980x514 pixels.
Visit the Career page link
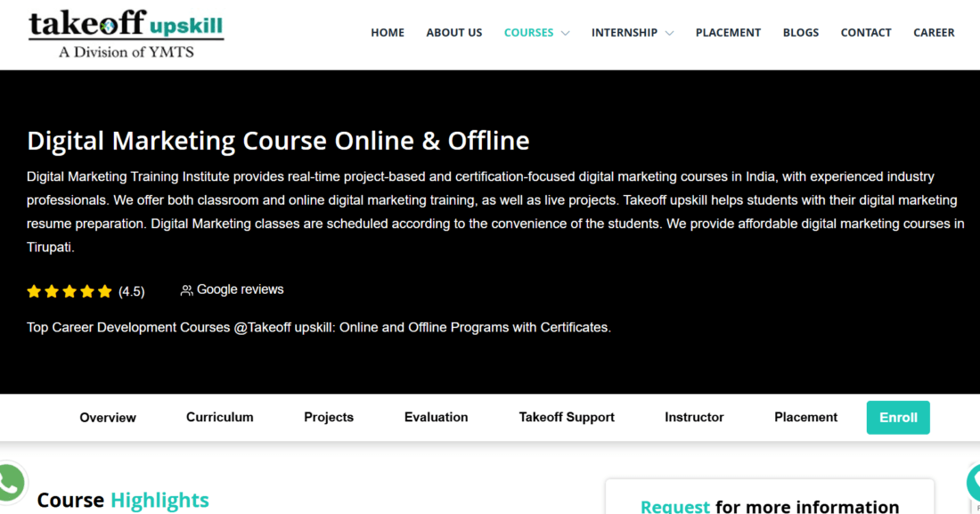[934, 32]
